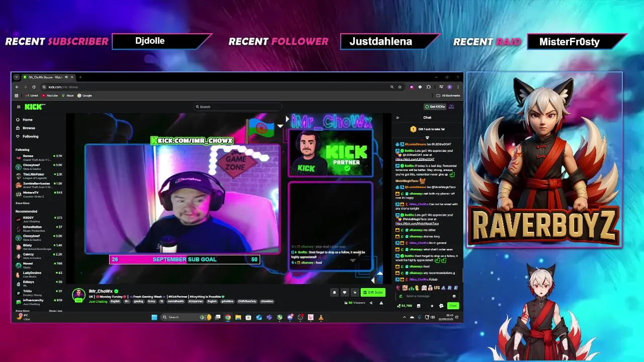Click the Send a message chat box
This screenshot has width=644, height=362.
tap(425, 296)
